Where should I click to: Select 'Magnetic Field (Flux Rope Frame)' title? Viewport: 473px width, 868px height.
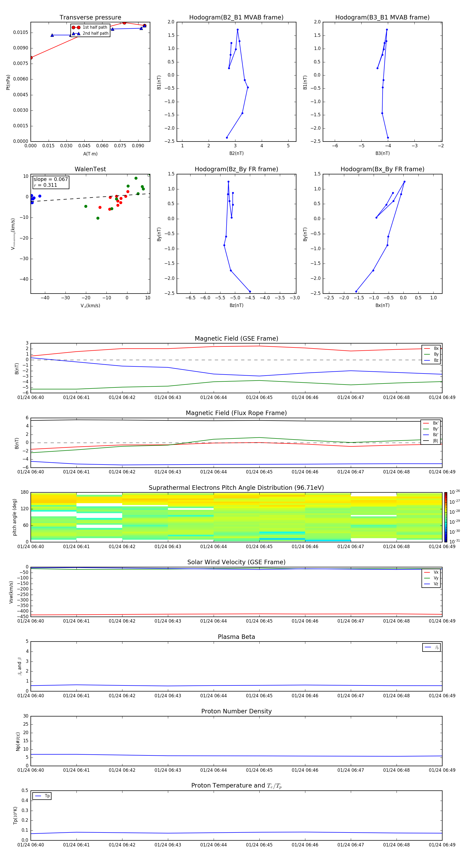[x=236, y=413]
